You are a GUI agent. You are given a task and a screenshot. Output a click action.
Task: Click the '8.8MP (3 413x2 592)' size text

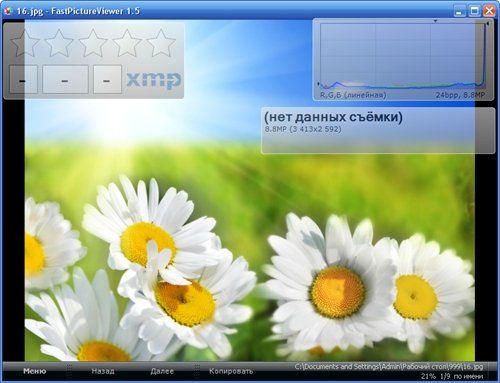click(x=303, y=129)
